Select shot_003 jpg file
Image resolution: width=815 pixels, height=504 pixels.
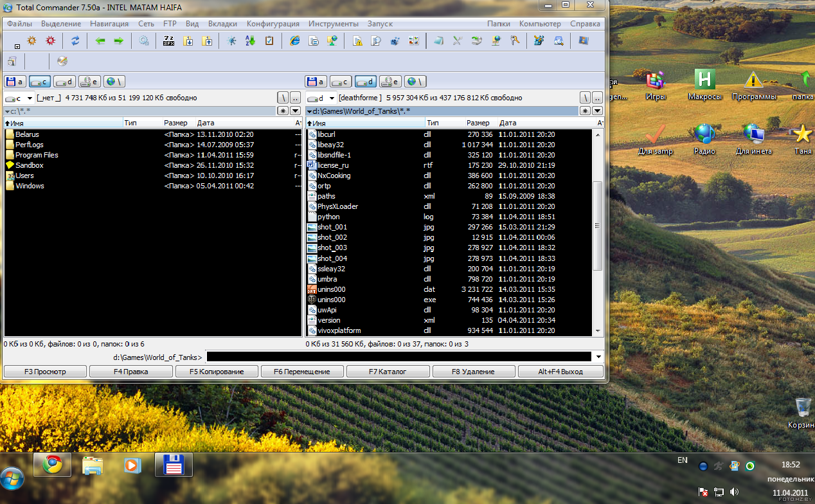[332, 248]
